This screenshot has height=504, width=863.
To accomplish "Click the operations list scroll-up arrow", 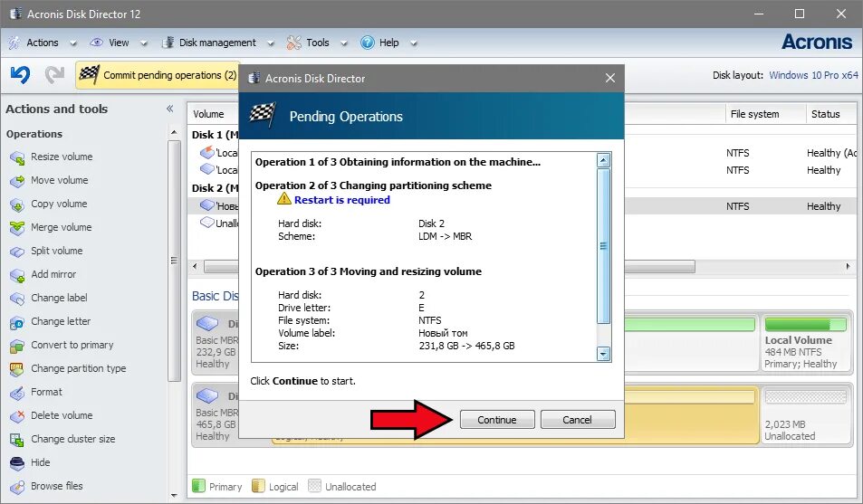I will pos(603,161).
